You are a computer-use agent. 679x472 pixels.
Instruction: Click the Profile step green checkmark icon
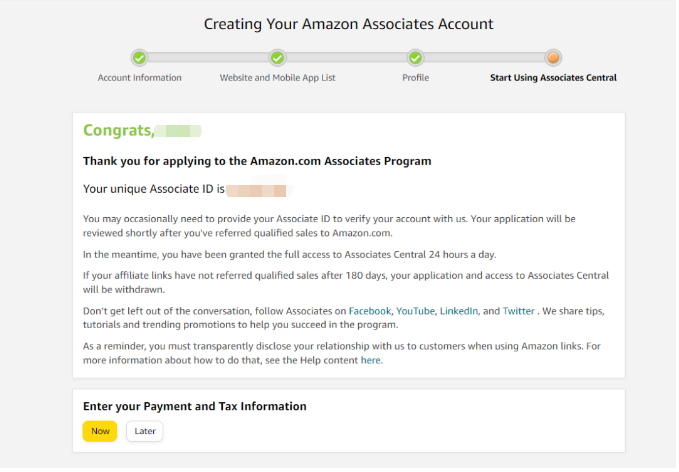415,58
